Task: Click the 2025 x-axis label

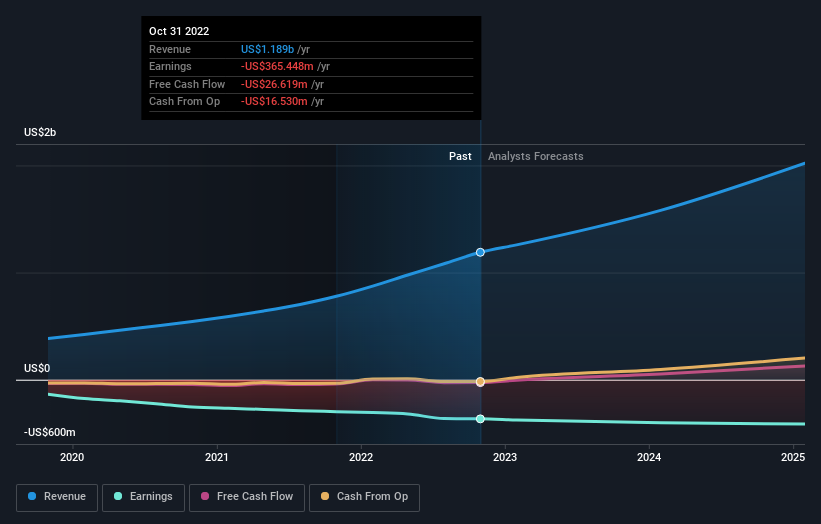Action: point(793,458)
